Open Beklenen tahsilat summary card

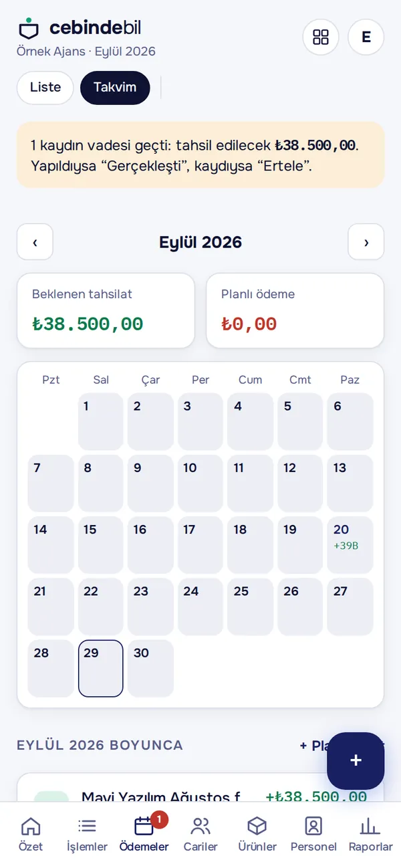(106, 310)
